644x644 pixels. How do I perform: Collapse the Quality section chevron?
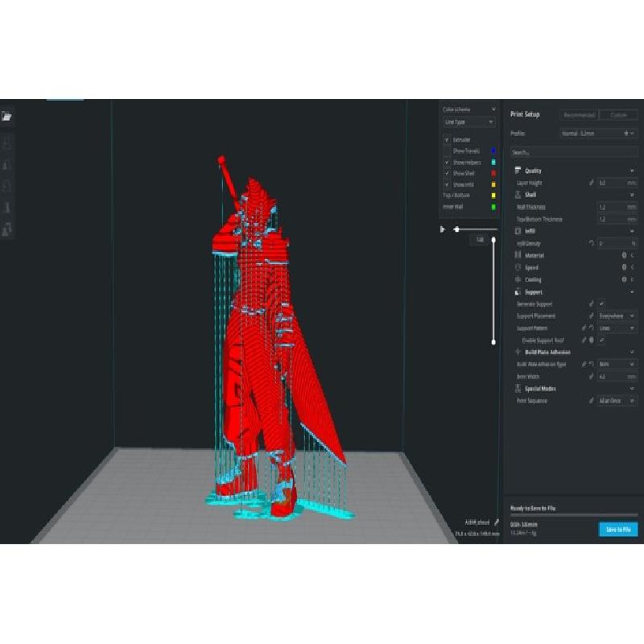632,171
